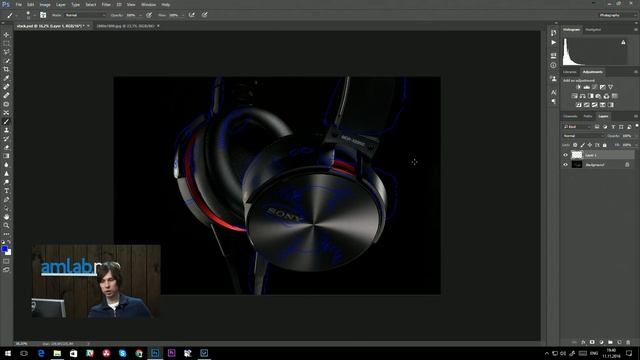Switch to the Paths tab
Image resolution: width=640 pixels, height=360 pixels.
pos(588,116)
